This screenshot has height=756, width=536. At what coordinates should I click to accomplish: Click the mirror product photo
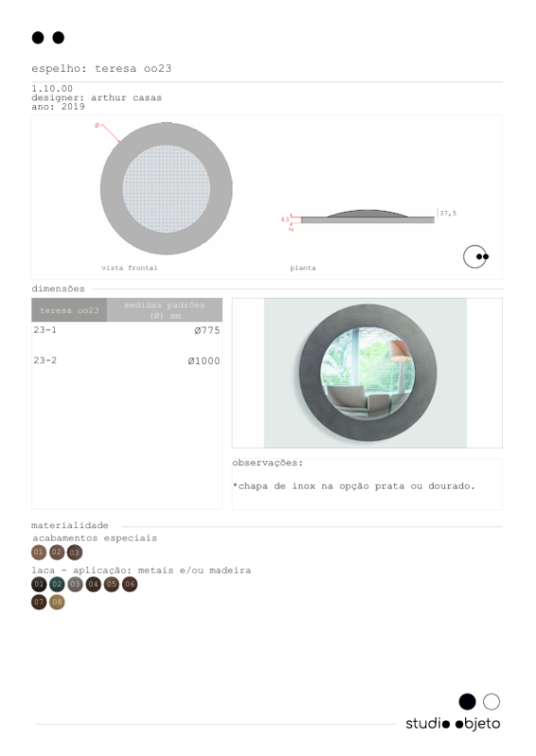(x=365, y=372)
